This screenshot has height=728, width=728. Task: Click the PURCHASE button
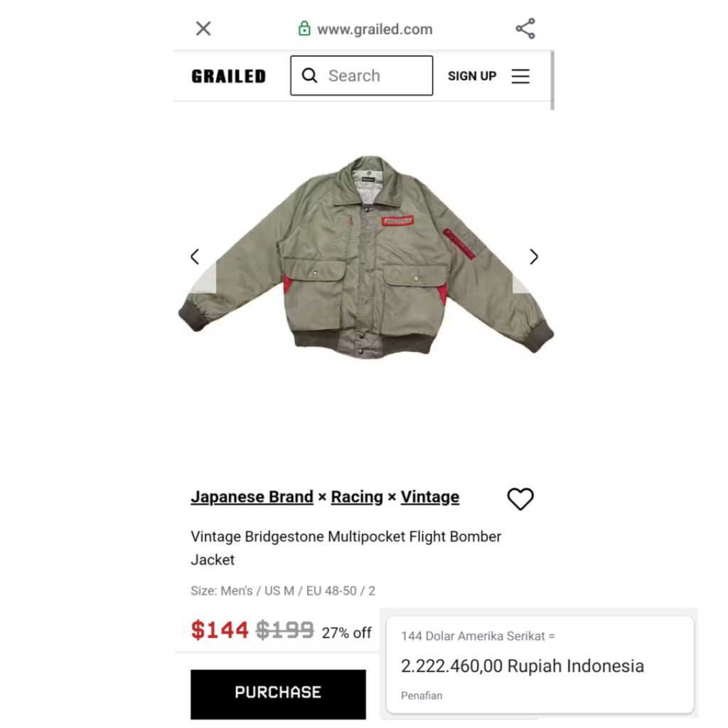[x=278, y=694]
